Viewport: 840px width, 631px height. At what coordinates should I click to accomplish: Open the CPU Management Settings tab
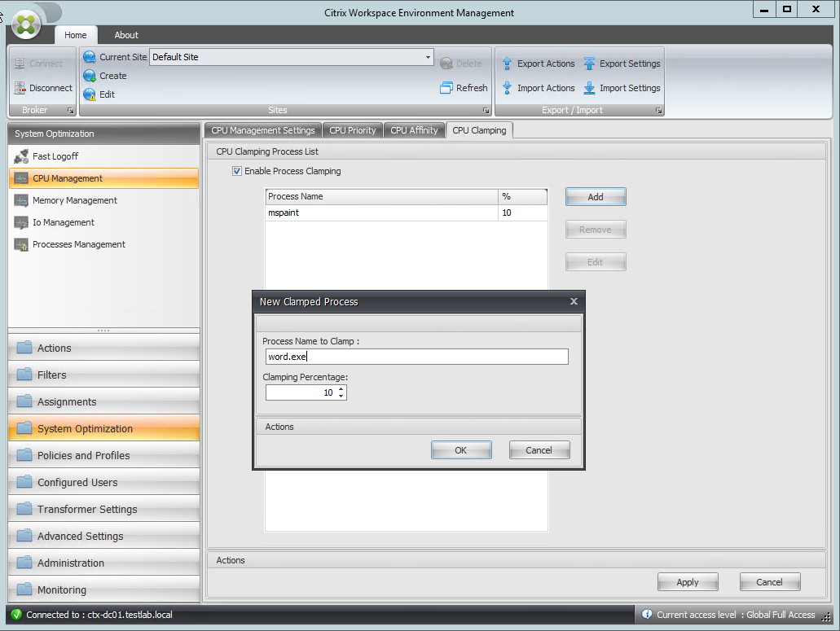tap(263, 130)
